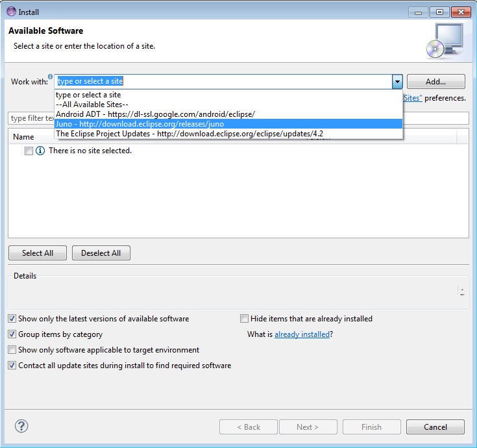Image resolution: width=477 pixels, height=448 pixels.
Task: Open the Sites preferences link
Action: 413,98
